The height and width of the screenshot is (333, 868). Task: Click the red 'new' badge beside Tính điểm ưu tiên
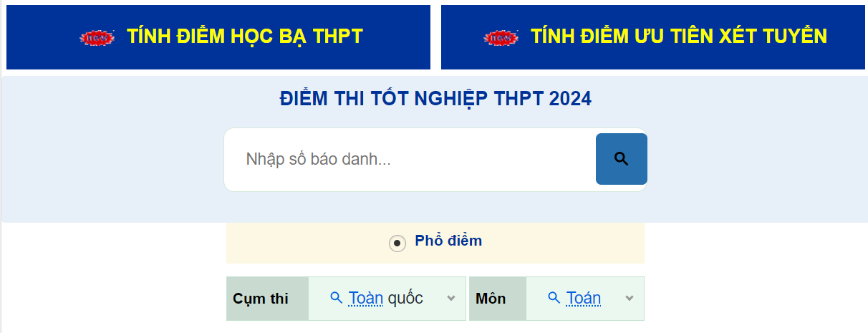point(501,37)
